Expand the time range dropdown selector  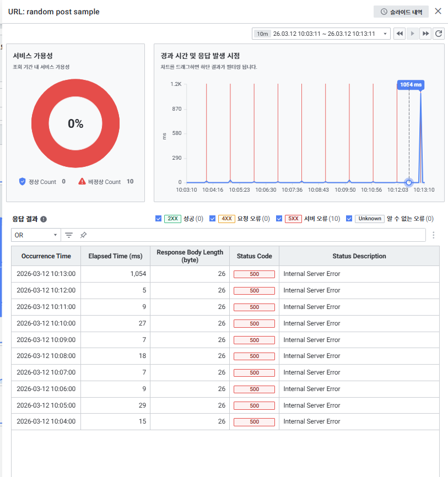[x=321, y=34]
